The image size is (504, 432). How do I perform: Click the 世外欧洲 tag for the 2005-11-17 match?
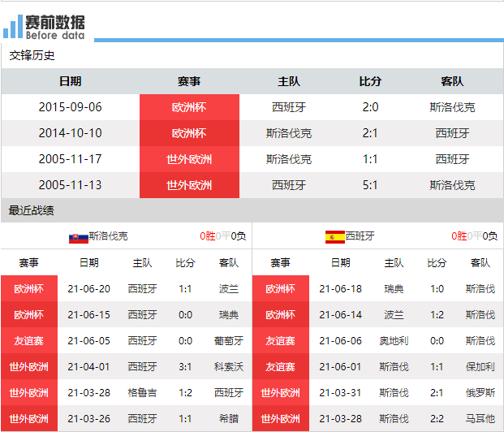[189, 159]
